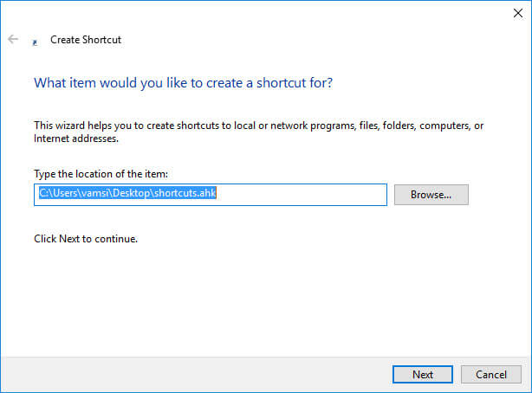Click the wizard description paragraph
Screen dimensions: 532x393
(x=258, y=132)
